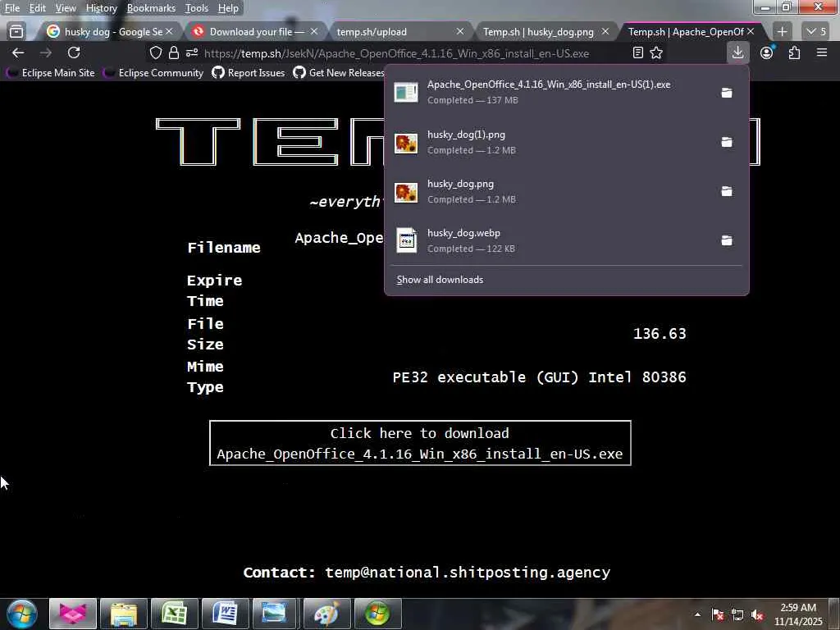This screenshot has width=840, height=630.
Task: Open the pink fox browser taskbar icon
Action: point(73,614)
